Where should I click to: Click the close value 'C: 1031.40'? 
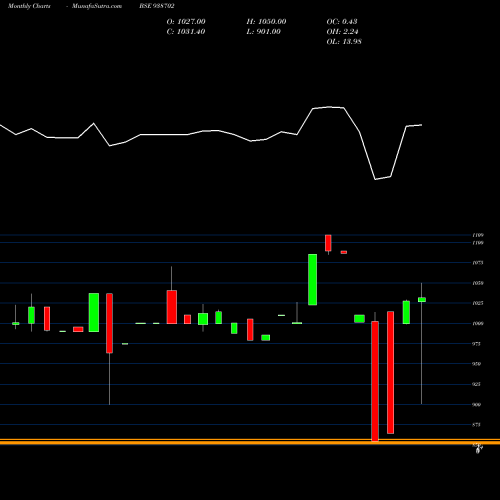click(x=186, y=32)
